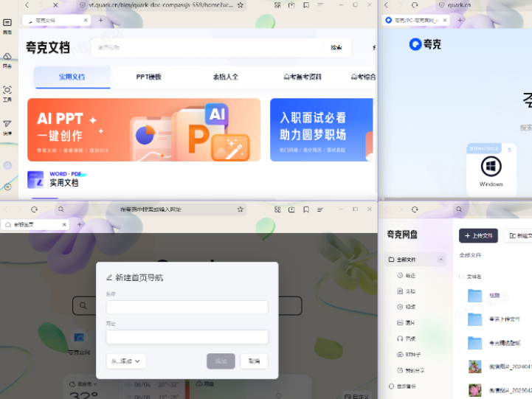Click address bar reading 在夸克中搜索或输入网址
This screenshot has width=532, height=399.
click(x=151, y=209)
